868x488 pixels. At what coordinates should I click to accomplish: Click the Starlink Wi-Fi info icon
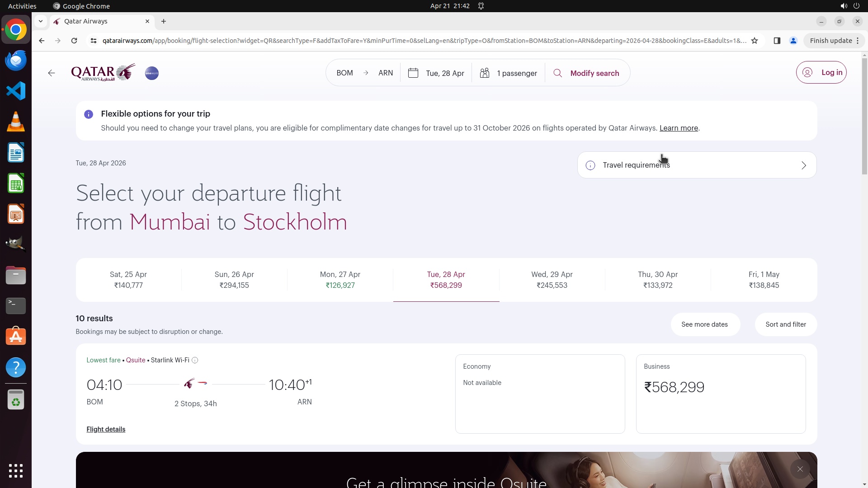coord(195,360)
